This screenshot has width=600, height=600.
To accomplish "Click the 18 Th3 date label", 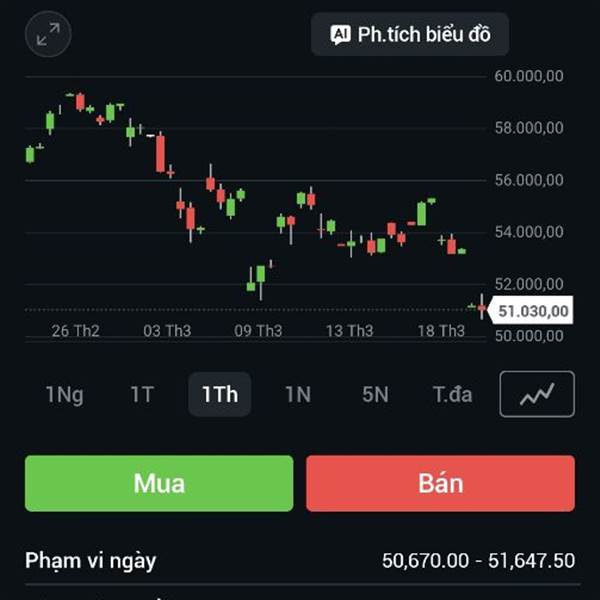I will click(x=440, y=331).
